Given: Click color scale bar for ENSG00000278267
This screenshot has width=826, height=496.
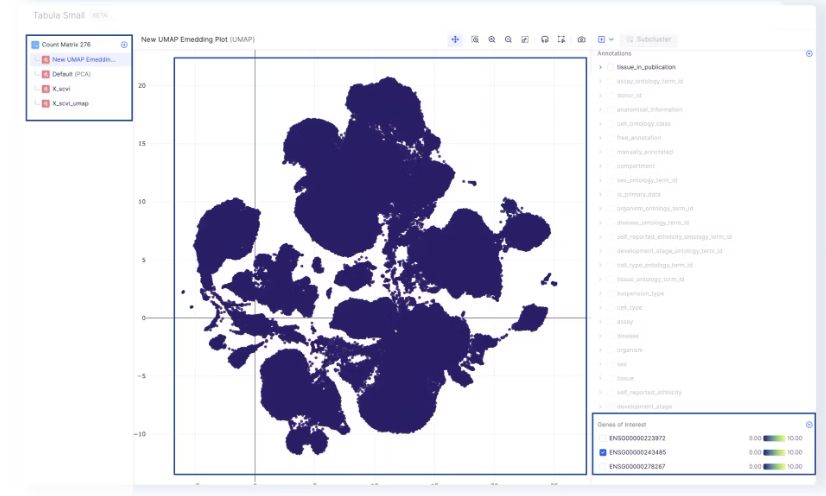Looking at the screenshot, I should coord(774,467).
